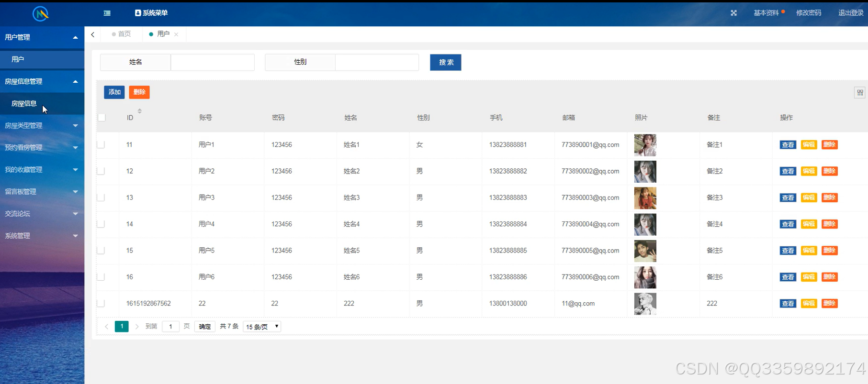The width and height of the screenshot is (868, 384).
Task: Check the row with ID 12
Action: coord(101,171)
